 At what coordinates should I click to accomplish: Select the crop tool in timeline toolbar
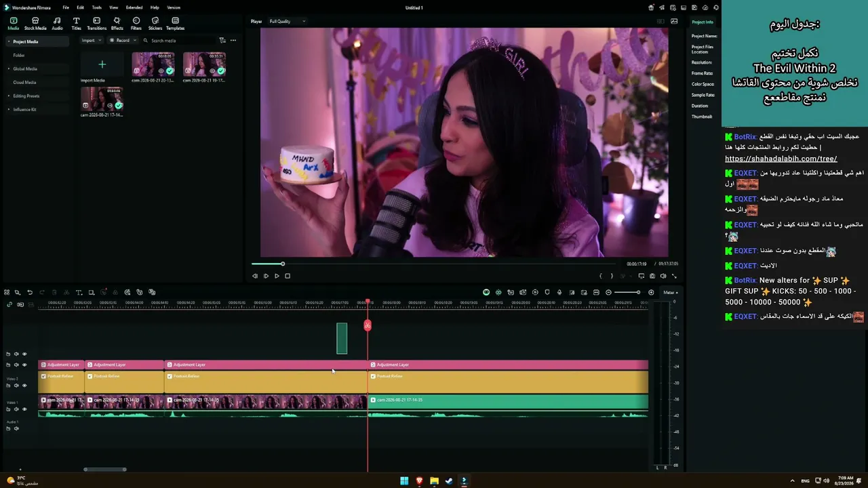click(x=91, y=292)
